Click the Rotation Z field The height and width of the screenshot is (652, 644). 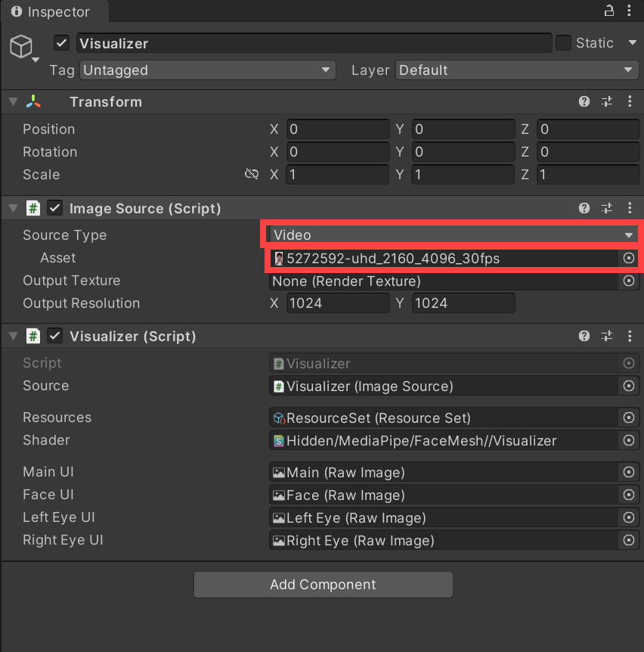[588, 152]
